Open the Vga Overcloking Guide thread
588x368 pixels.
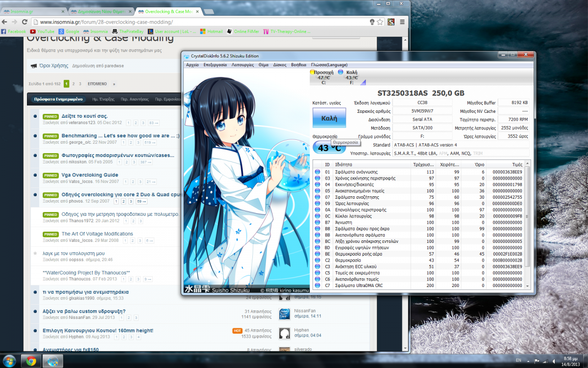(90, 175)
